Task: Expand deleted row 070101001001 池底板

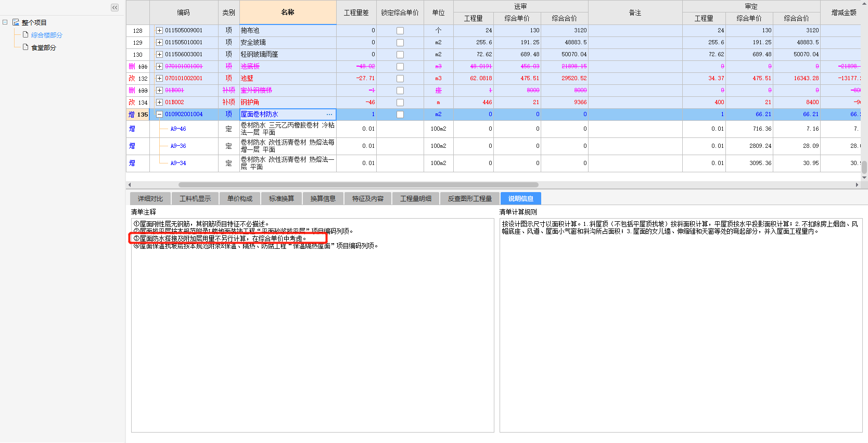Action: coord(159,67)
